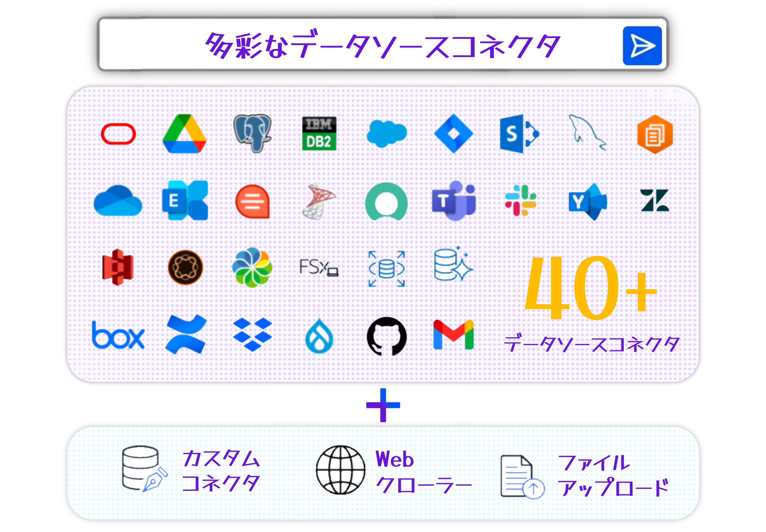Select the colorful pinwheel Alfresco icon
The width and height of the screenshot is (766, 532).
click(253, 267)
